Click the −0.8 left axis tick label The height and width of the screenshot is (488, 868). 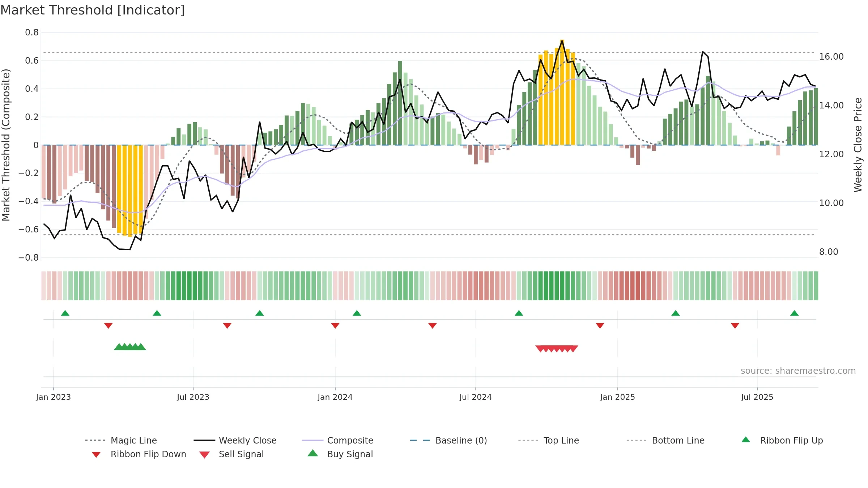pyautogui.click(x=29, y=257)
